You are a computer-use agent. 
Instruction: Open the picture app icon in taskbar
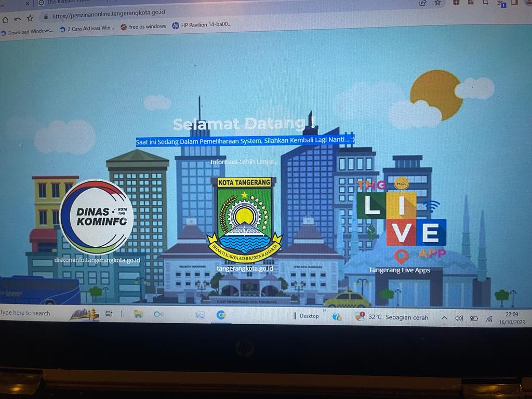coord(200,315)
